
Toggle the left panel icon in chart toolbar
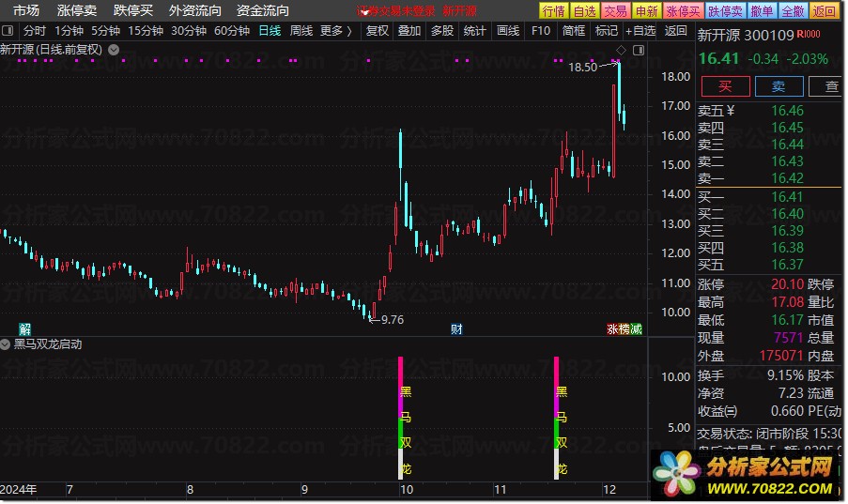8,31
